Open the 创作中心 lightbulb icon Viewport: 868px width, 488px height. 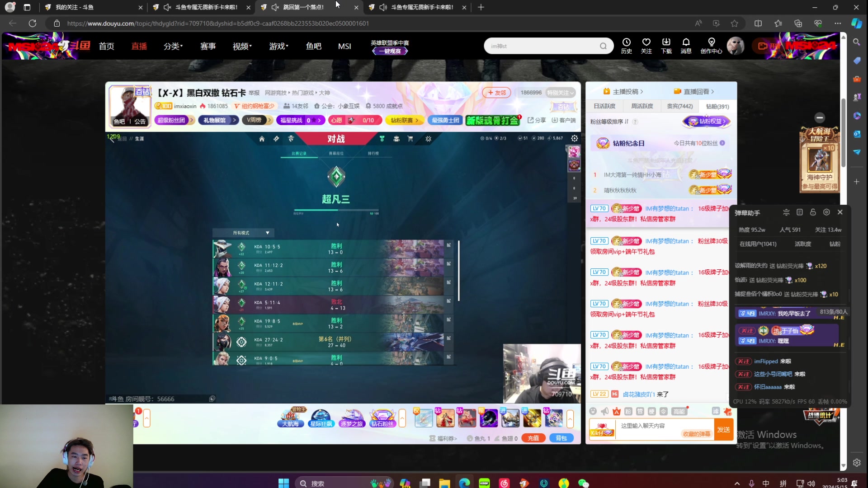click(x=711, y=46)
